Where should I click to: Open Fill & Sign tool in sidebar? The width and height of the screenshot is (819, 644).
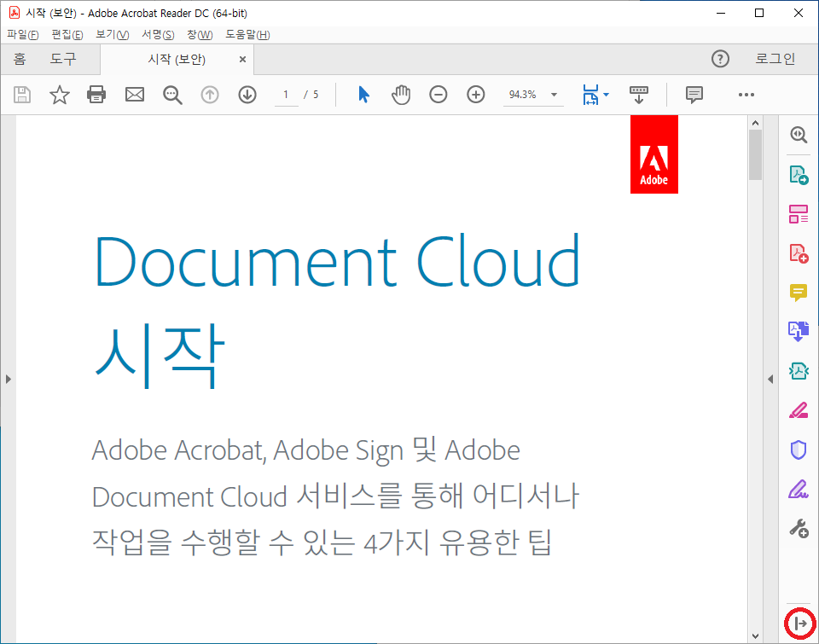pyautogui.click(x=799, y=490)
